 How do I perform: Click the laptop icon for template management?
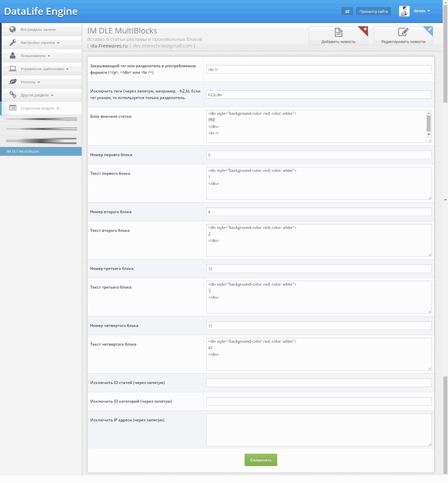tap(13, 69)
